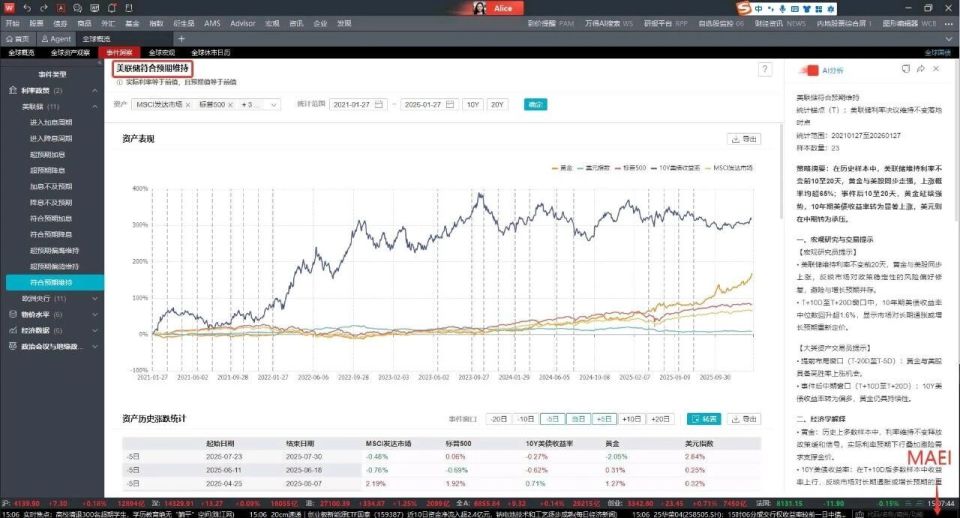This screenshot has height=518, width=960.
Task: Collapse the 美联储 subcategory
Action: [95, 107]
